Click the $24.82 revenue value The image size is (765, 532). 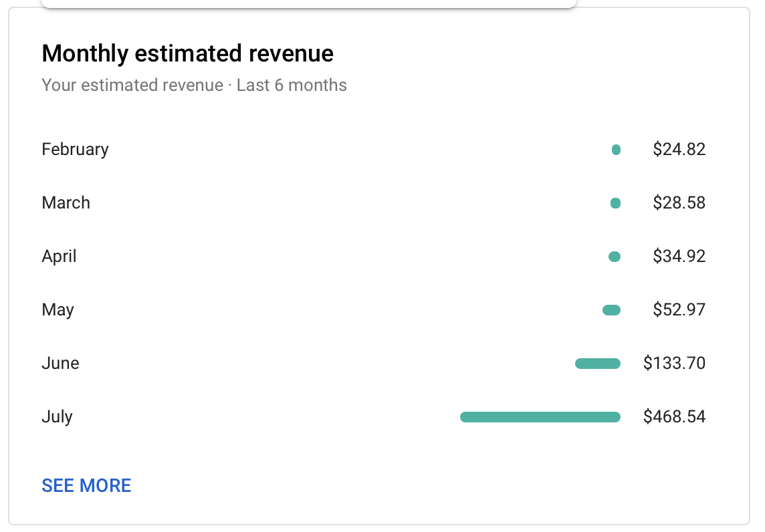pyautogui.click(x=679, y=149)
